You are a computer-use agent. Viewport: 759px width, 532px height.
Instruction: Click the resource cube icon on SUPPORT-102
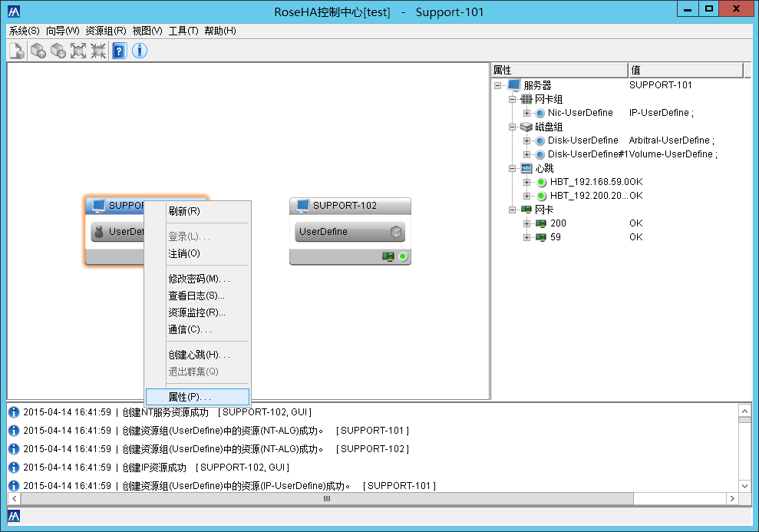[396, 232]
